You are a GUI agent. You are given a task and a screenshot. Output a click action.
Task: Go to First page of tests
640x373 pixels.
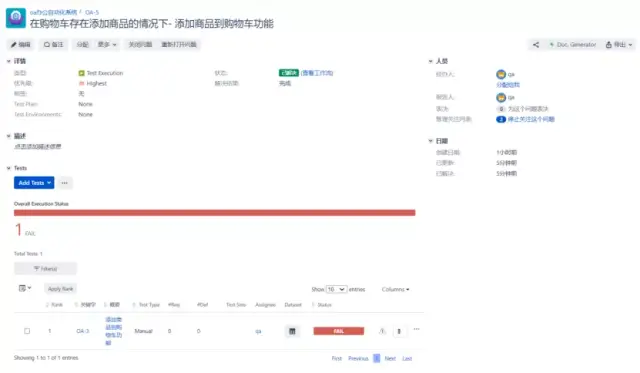pos(337,358)
